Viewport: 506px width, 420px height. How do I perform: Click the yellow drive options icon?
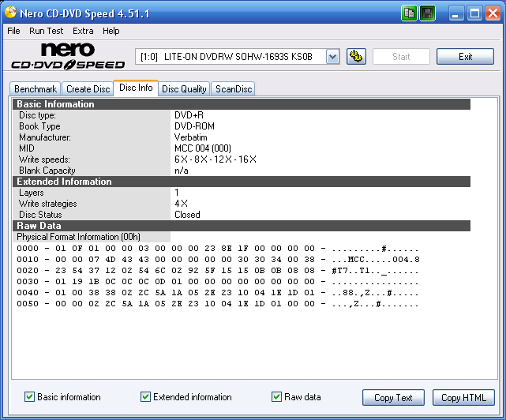356,57
